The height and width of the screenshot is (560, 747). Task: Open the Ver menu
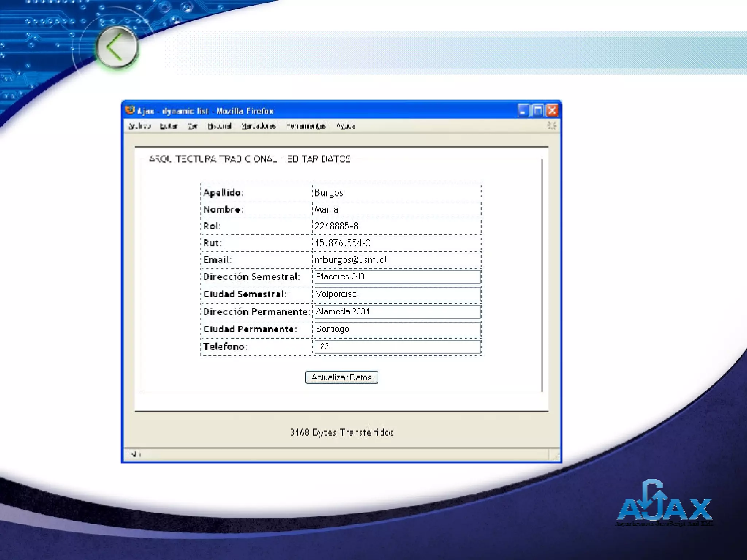(193, 126)
